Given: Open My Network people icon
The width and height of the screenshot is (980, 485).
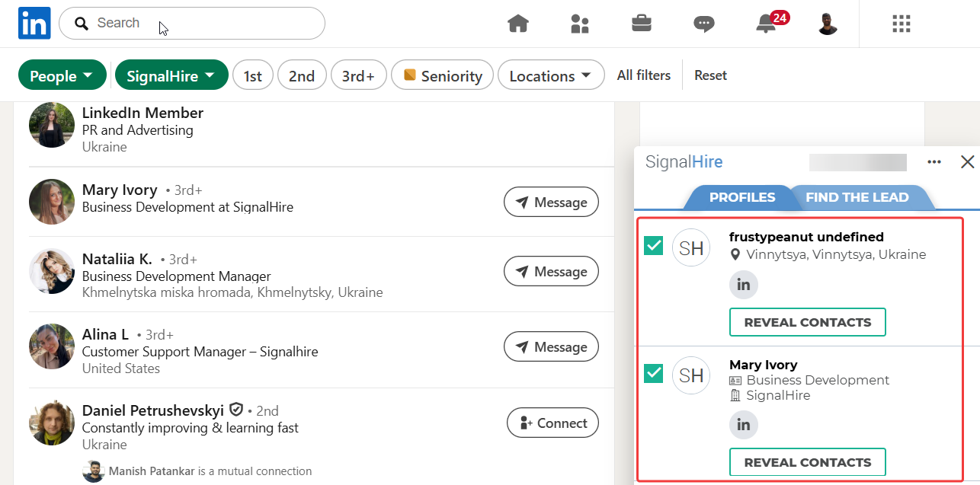Looking at the screenshot, I should [x=580, y=24].
